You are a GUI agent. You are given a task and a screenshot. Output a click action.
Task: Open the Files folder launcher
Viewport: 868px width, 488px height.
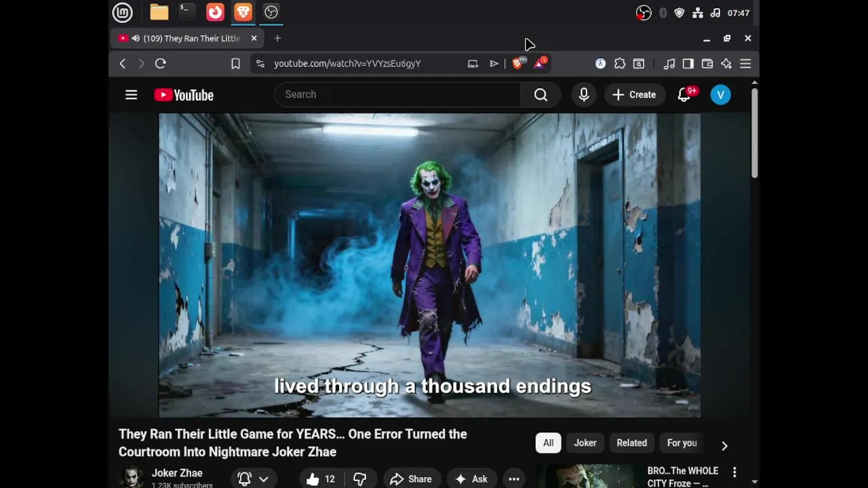(159, 12)
